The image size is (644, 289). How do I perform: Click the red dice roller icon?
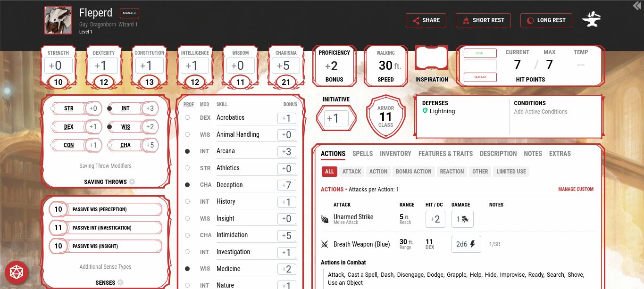pyautogui.click(x=17, y=272)
